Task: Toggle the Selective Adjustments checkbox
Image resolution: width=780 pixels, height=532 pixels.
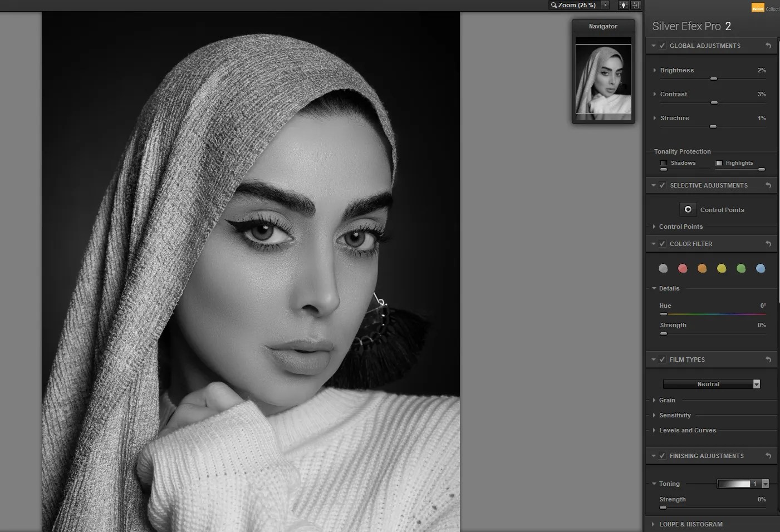Action: (662, 185)
